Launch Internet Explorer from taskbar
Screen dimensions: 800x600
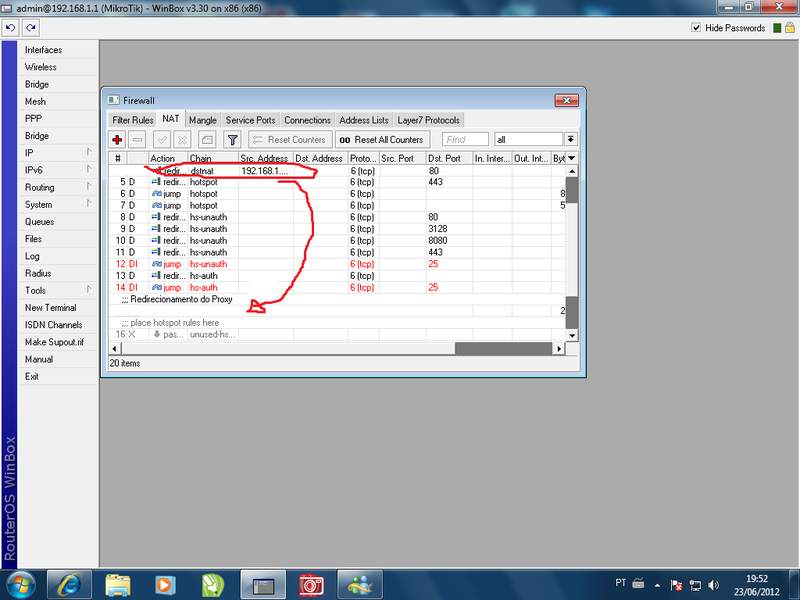(69, 585)
